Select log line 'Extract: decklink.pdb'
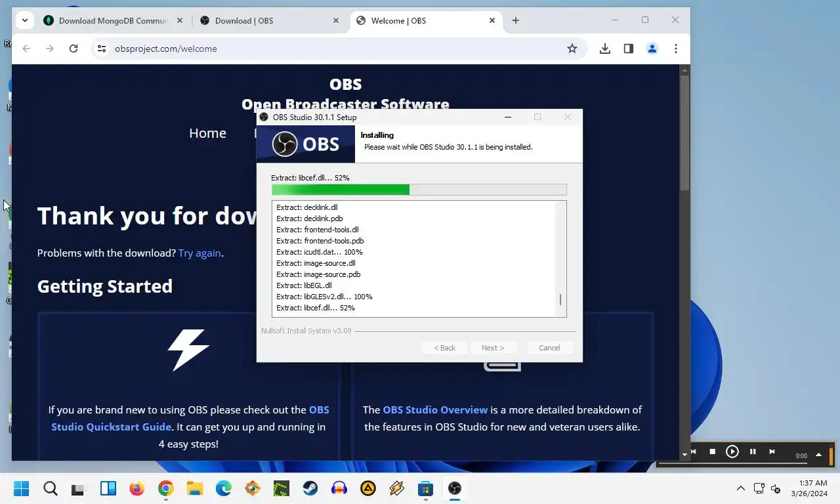This screenshot has width=840, height=504. (310, 219)
